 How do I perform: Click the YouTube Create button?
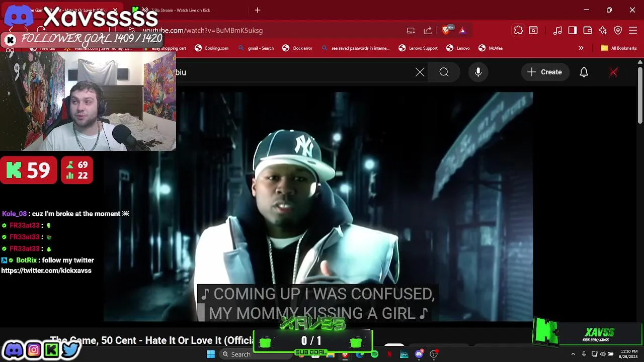tap(545, 72)
